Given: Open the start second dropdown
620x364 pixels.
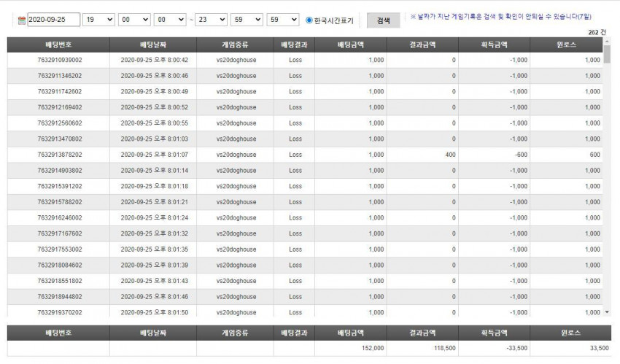Looking at the screenshot, I should point(170,20).
